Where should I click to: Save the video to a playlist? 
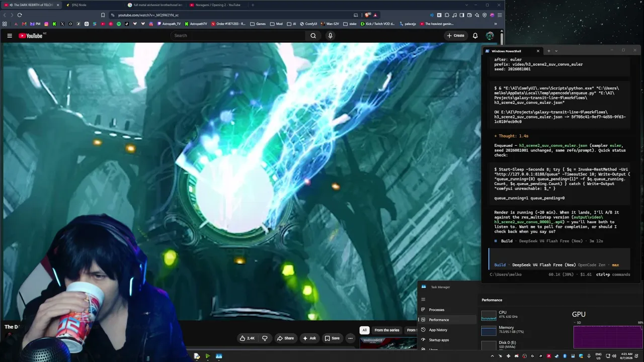(332, 338)
